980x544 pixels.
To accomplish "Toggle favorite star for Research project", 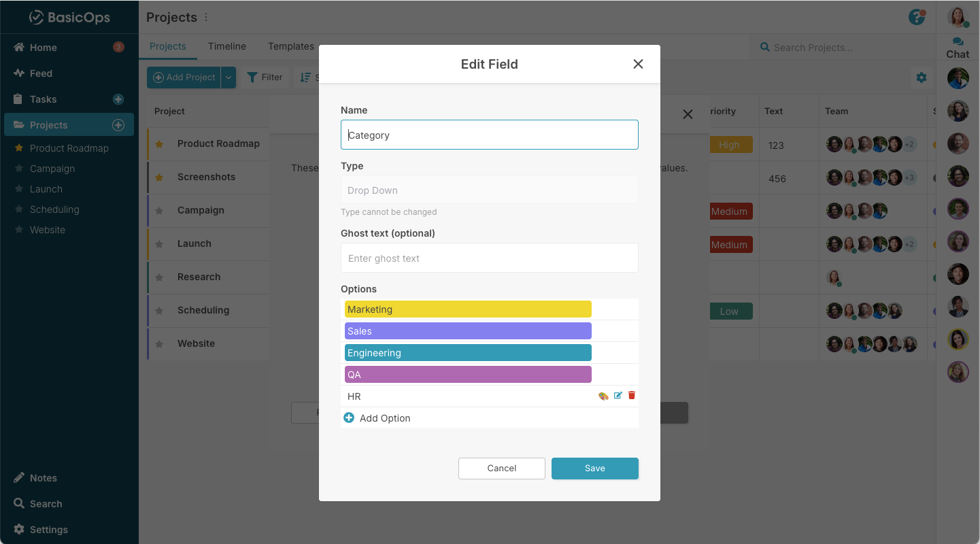I will [159, 277].
